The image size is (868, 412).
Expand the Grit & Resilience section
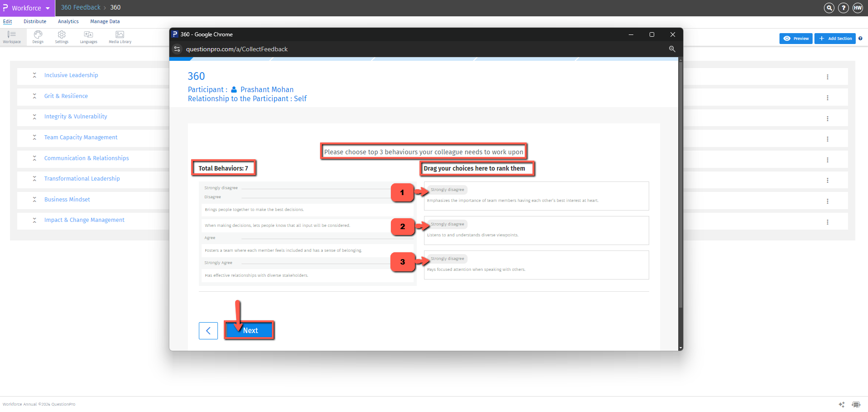click(35, 96)
